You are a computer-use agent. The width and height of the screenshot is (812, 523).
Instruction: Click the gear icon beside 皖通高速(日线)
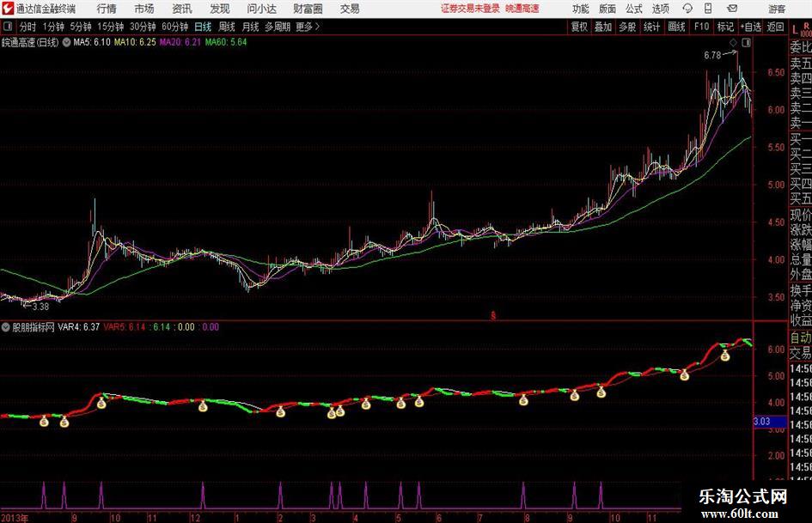[66, 42]
